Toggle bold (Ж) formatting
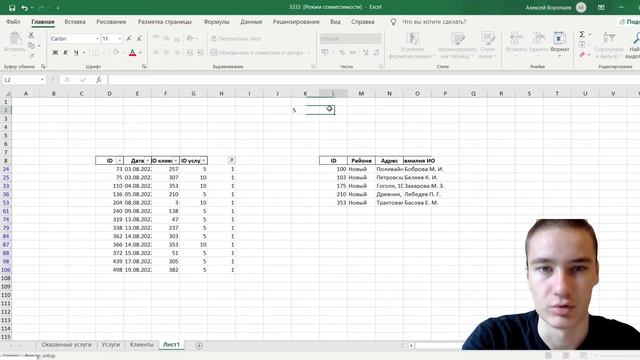The image size is (640, 360). click(55, 53)
